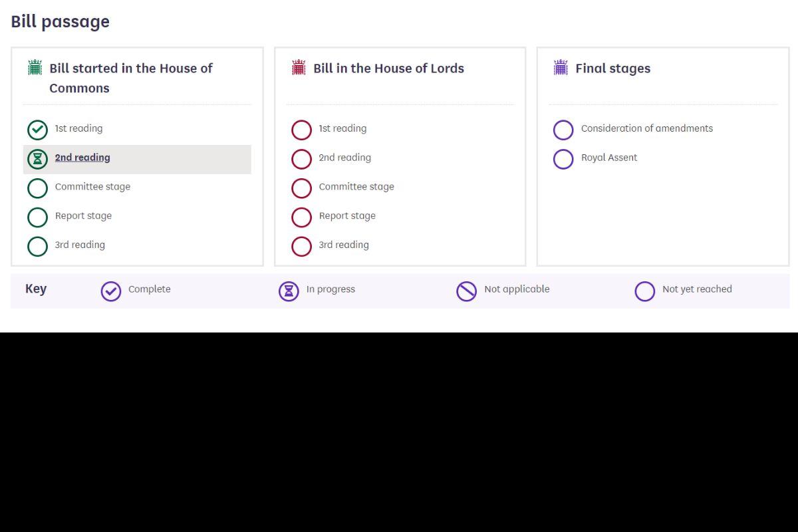
Task: Click the House of Lords portcullis icon
Action: (299, 68)
